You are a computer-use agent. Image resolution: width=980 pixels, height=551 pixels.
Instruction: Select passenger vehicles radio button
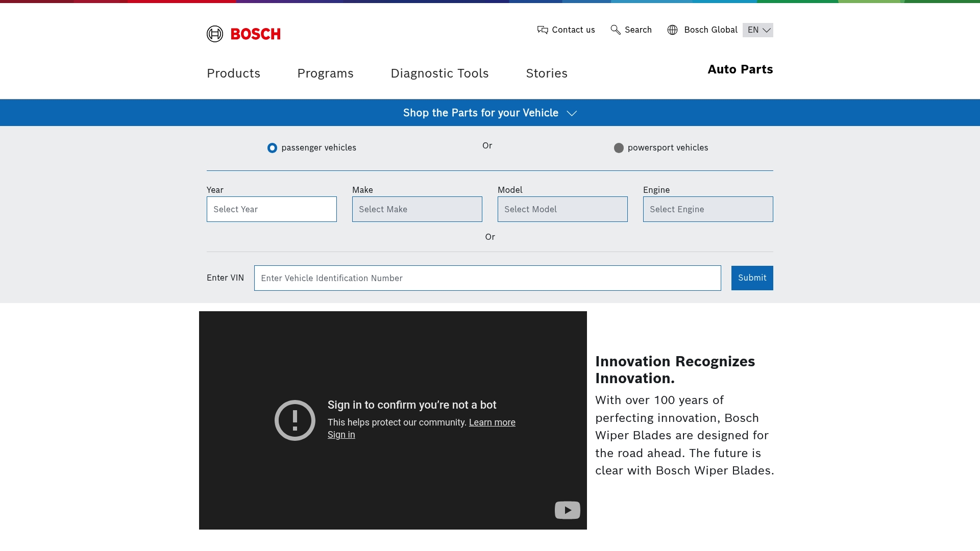click(272, 148)
